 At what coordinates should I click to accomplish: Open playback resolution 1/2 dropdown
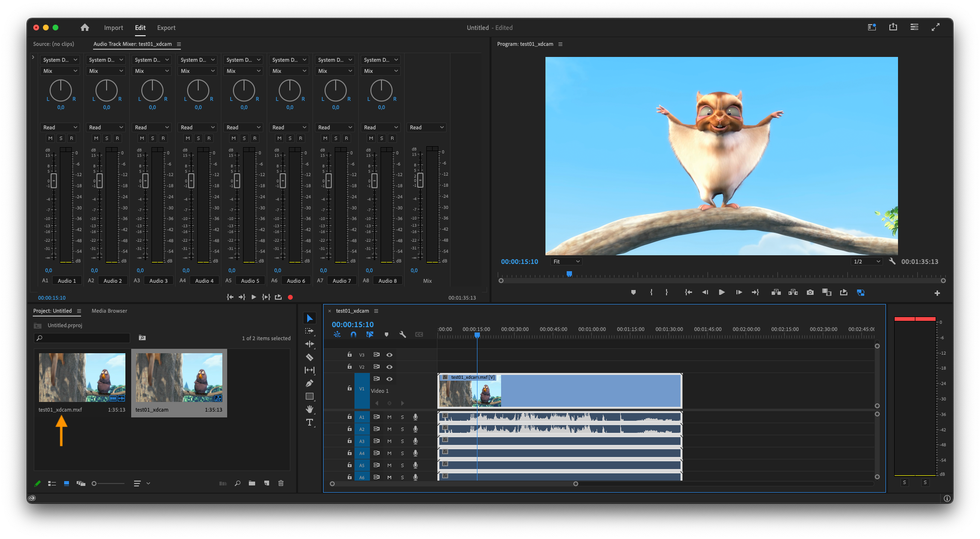tap(866, 262)
